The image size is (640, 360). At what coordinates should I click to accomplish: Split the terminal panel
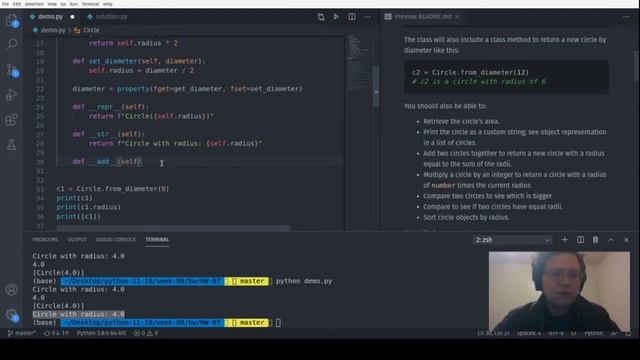(580, 240)
